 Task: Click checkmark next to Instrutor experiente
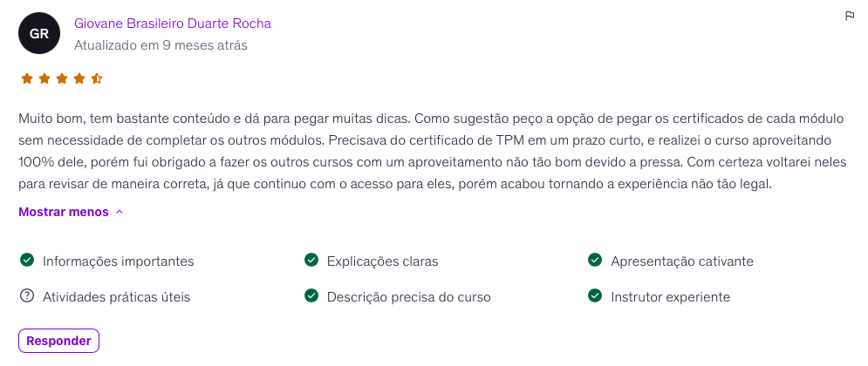click(595, 295)
